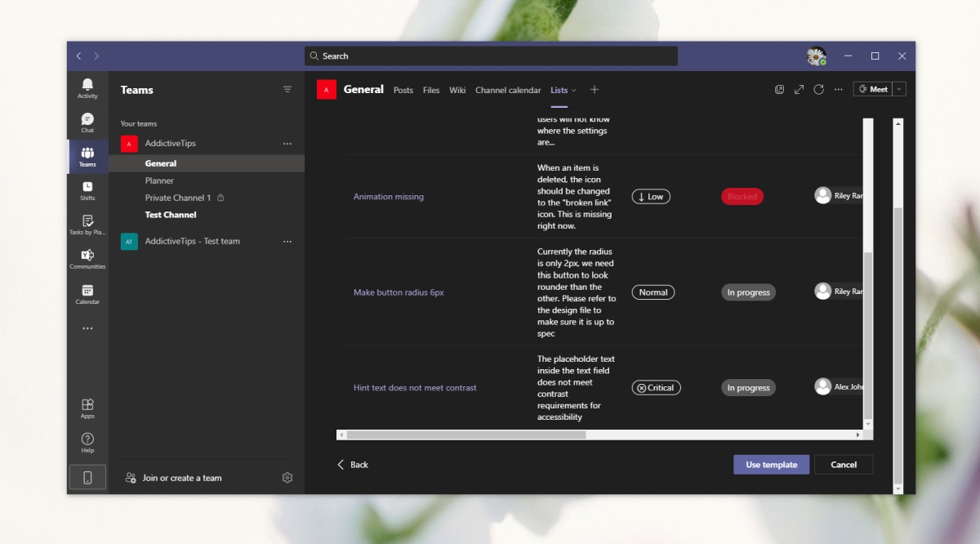Click the horizontal scrollbar right arrow
This screenshot has width=980, height=544.
[857, 435]
